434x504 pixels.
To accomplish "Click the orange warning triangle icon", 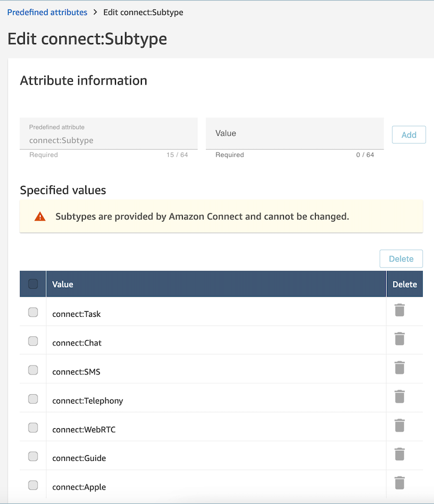I will point(40,216).
